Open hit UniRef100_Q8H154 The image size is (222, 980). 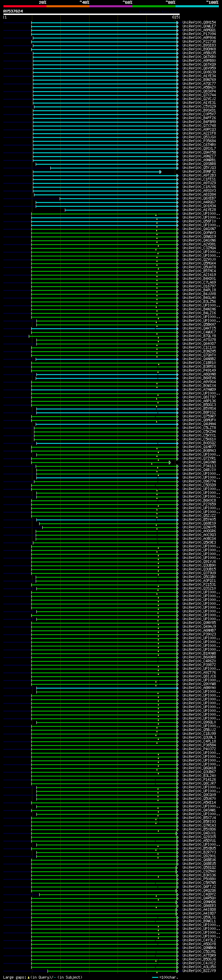199,23
